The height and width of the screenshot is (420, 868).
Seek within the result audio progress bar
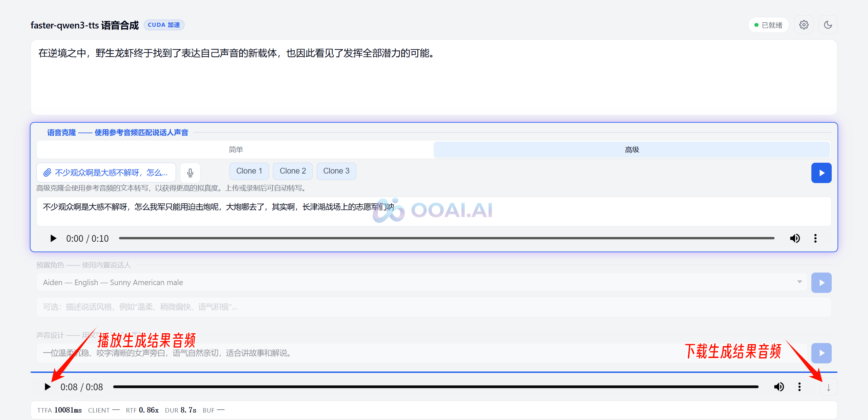[435, 387]
